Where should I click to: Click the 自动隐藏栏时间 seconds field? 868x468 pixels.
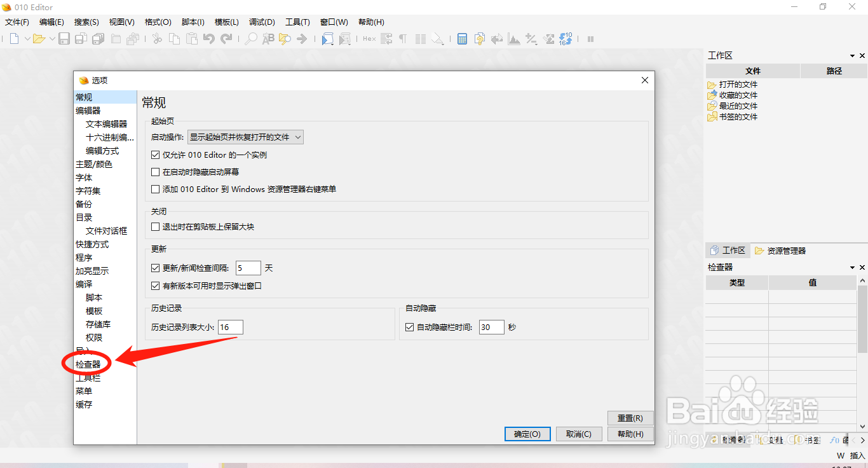coord(492,327)
